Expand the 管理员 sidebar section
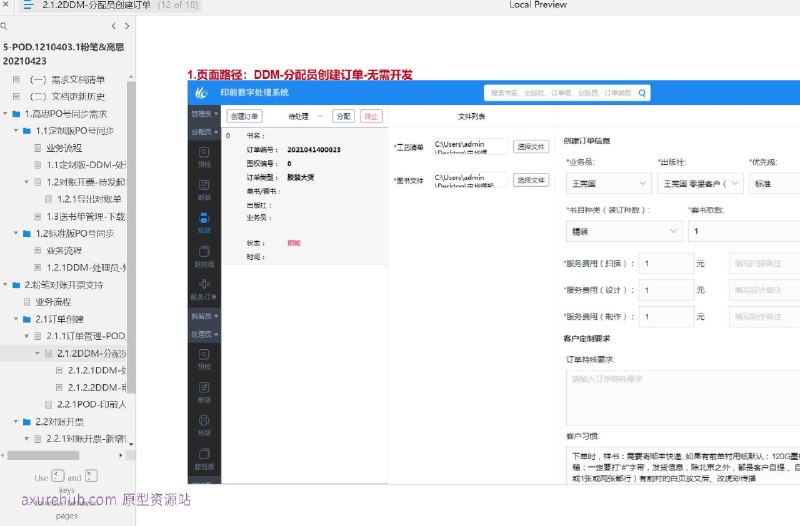This screenshot has height=526, width=800. [x=205, y=114]
